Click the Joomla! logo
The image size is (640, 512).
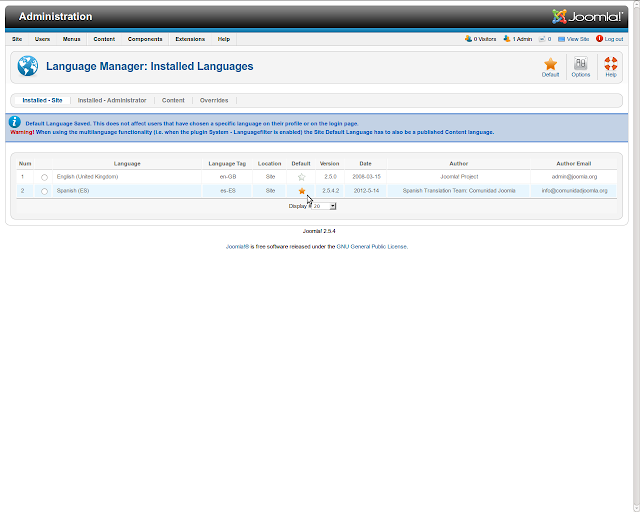point(587,16)
